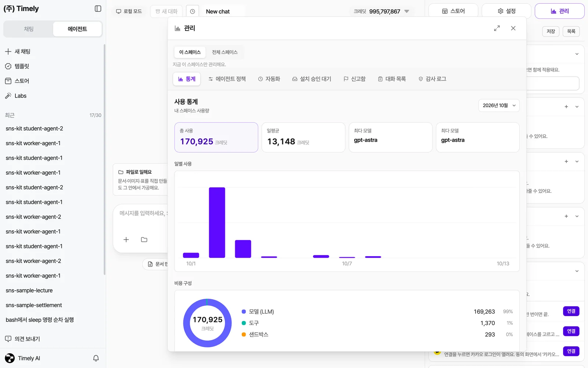Viewport: 588px width, 368px height.
Task: Toggle 로컬 모드
Action: (x=129, y=11)
